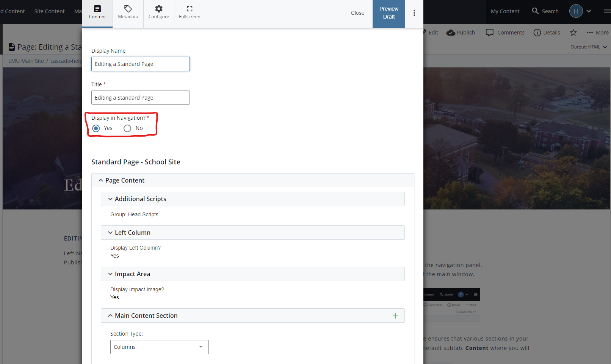Select Yes for Display in Navigation
This screenshot has height=364, width=611.
(x=96, y=128)
